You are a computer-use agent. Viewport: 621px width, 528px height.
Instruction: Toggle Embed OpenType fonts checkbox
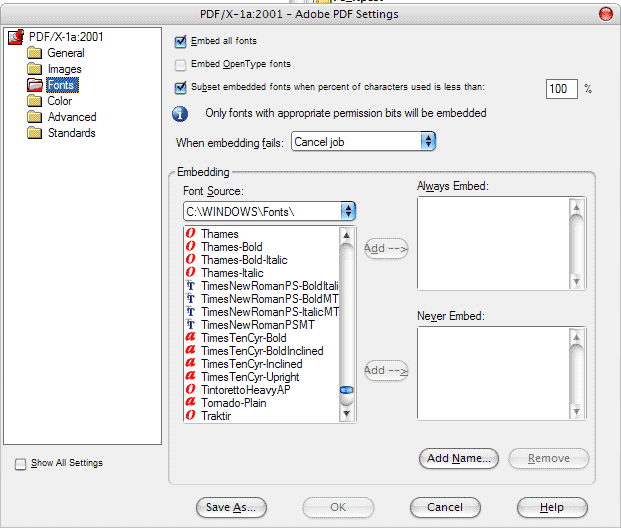(x=181, y=65)
